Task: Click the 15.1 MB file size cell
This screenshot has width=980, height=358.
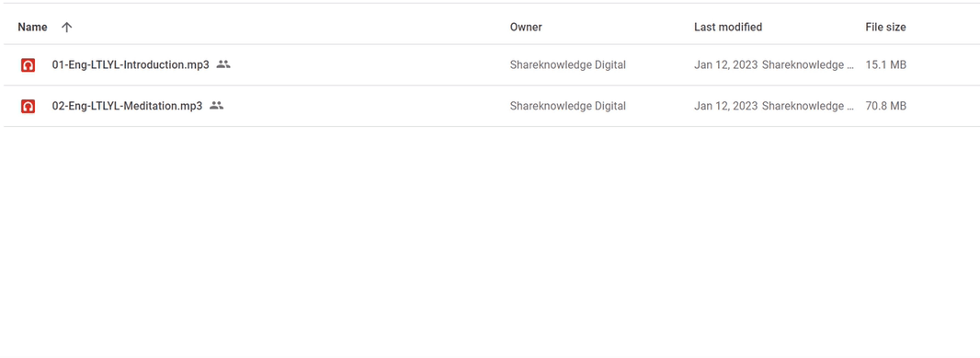Action: pyautogui.click(x=885, y=64)
